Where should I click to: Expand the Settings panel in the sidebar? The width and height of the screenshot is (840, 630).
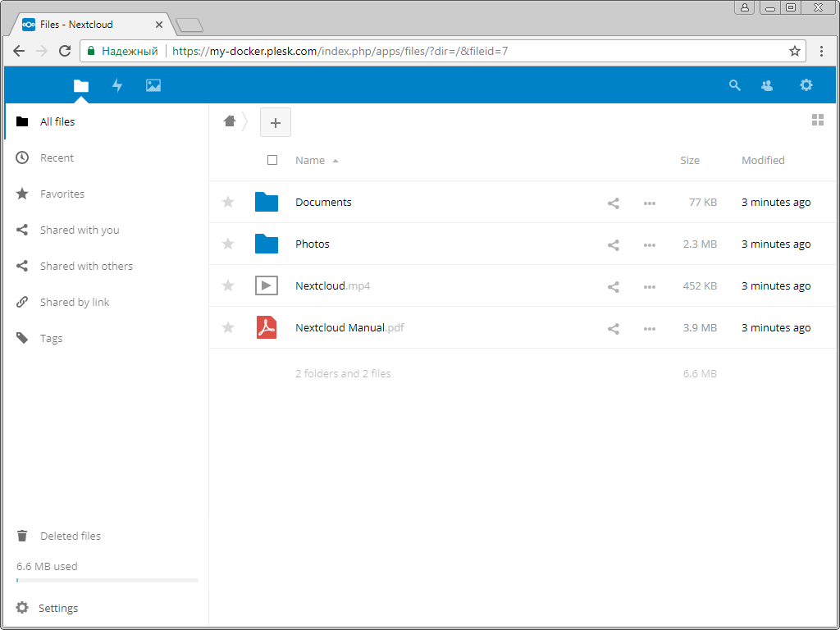pyautogui.click(x=106, y=608)
